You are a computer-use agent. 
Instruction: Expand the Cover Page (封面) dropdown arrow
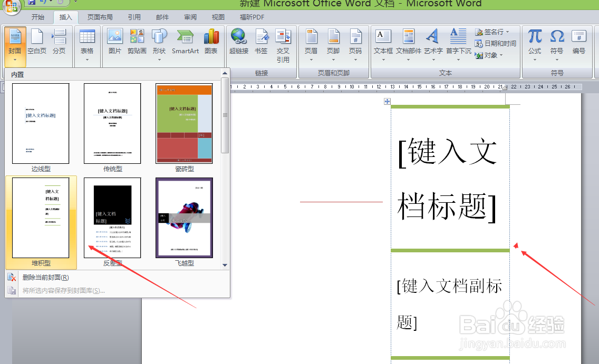click(x=15, y=60)
